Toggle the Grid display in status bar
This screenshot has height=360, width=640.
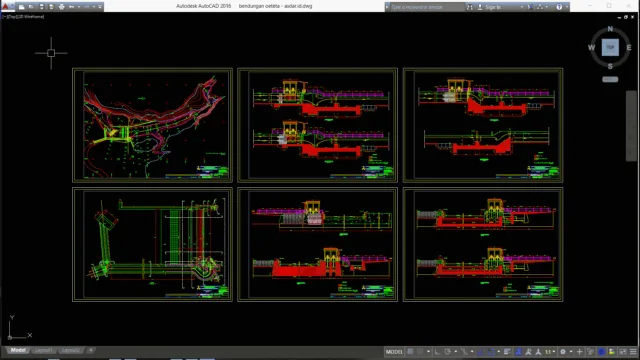click(x=410, y=352)
